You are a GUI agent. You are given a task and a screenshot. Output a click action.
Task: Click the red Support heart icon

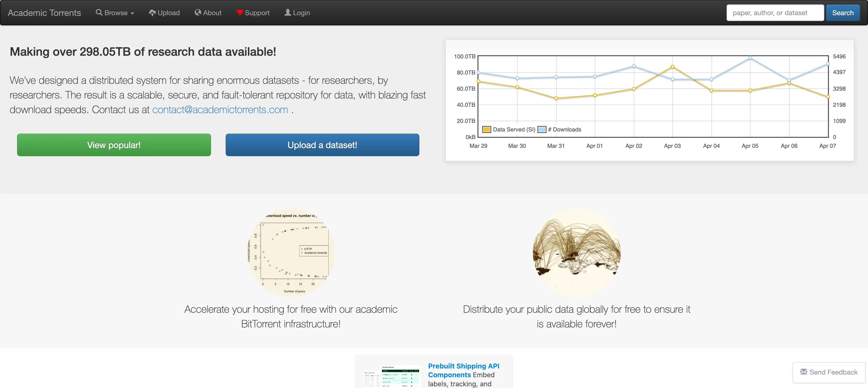point(240,12)
